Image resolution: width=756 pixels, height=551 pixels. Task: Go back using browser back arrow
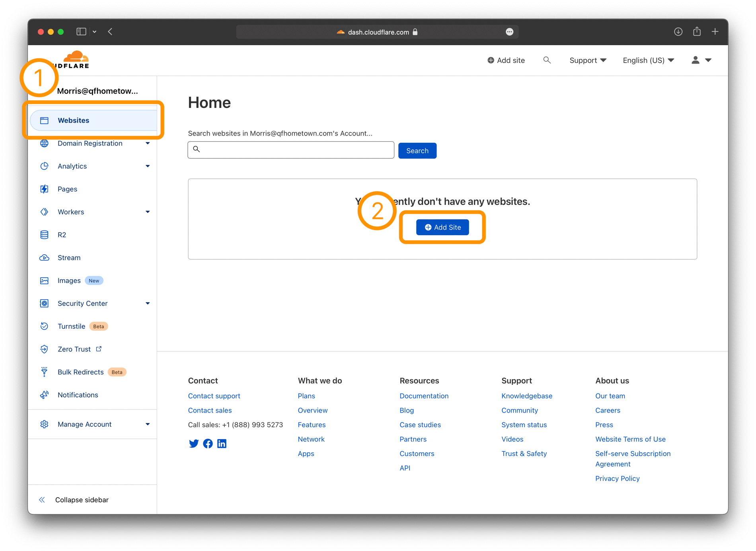pyautogui.click(x=110, y=31)
